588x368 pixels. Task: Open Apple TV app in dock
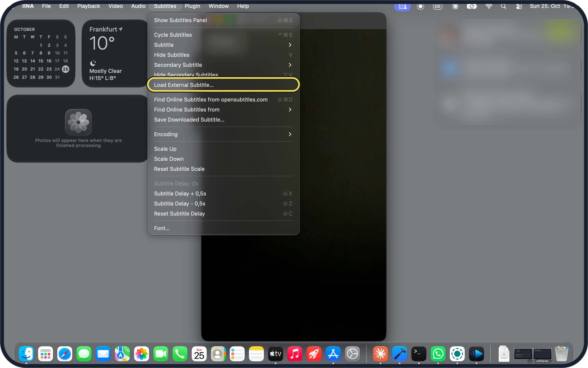[276, 354]
